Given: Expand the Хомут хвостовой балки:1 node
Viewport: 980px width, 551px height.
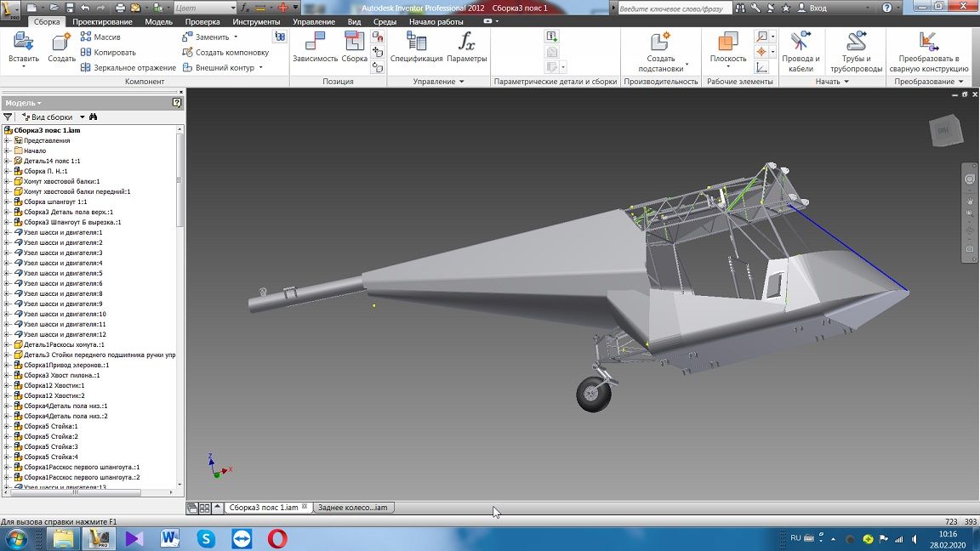Looking at the screenshot, I should (7, 181).
